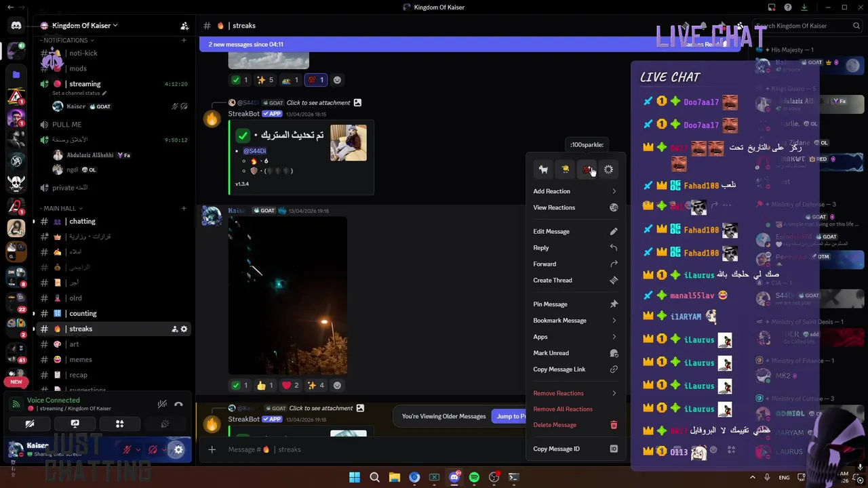The image size is (868, 488).
Task: Expand Add Reaction submenu
Action: [575, 191]
